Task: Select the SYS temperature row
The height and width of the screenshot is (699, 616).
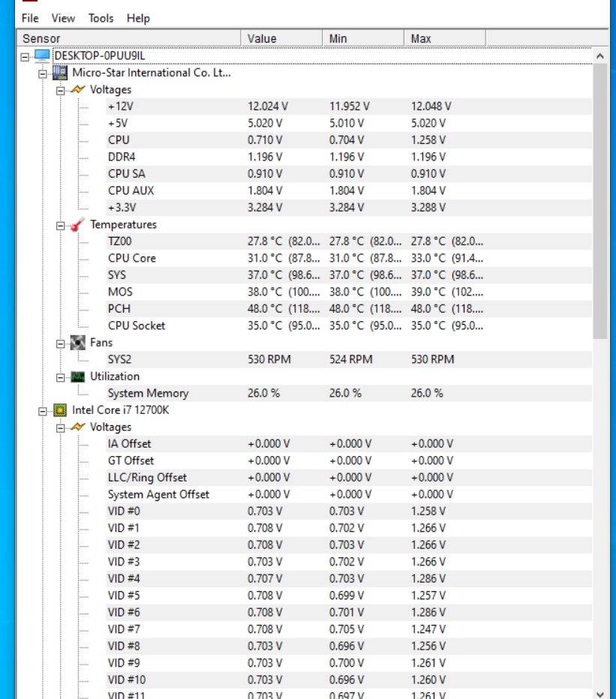Action: (349, 275)
